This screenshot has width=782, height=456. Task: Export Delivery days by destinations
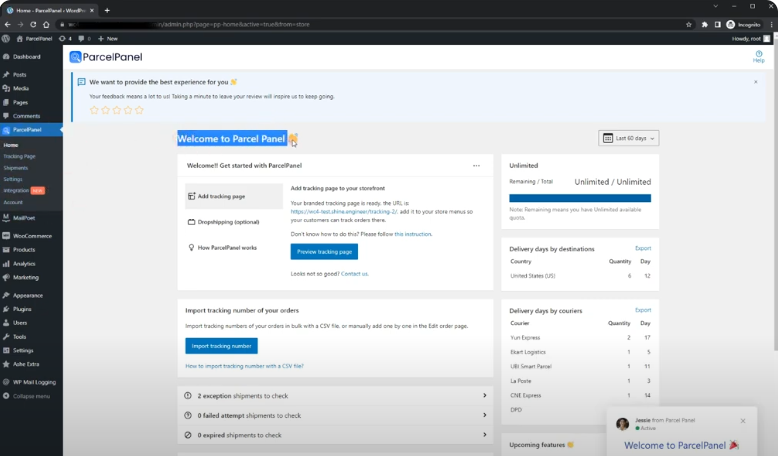(643, 248)
